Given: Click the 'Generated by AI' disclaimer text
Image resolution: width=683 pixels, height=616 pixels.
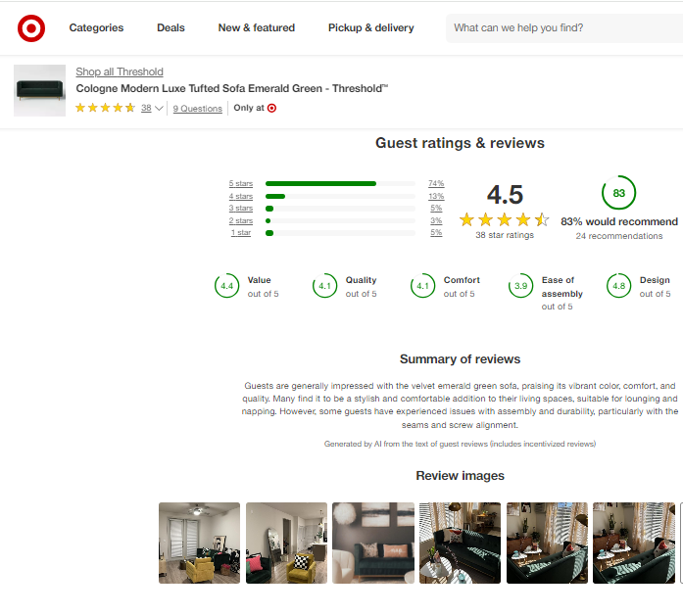Looking at the screenshot, I should [460, 444].
